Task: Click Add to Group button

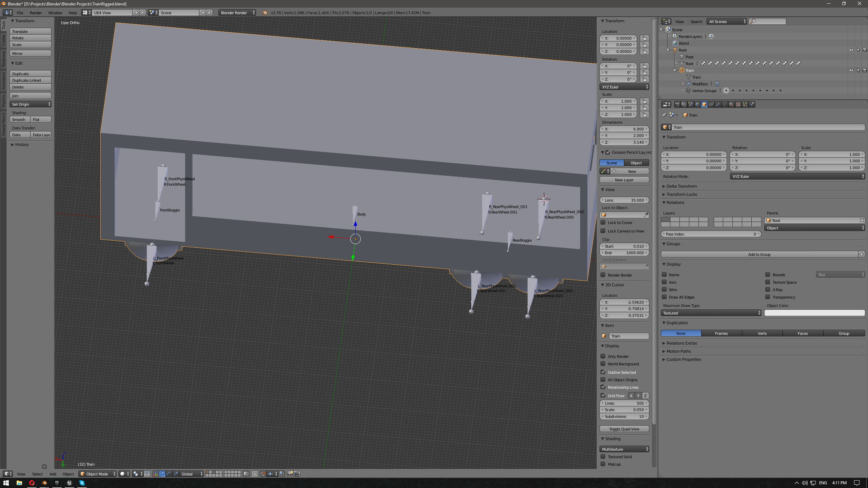Action: tap(759, 254)
